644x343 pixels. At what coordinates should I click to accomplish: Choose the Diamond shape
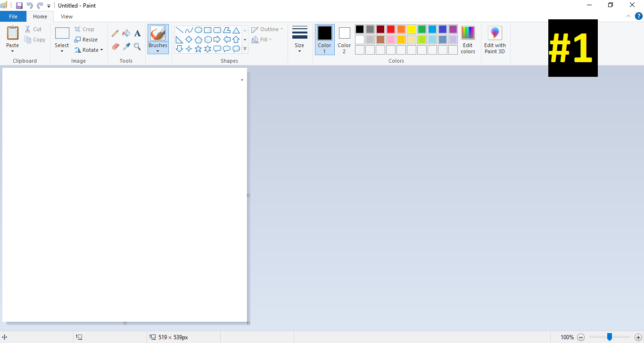pos(189,40)
